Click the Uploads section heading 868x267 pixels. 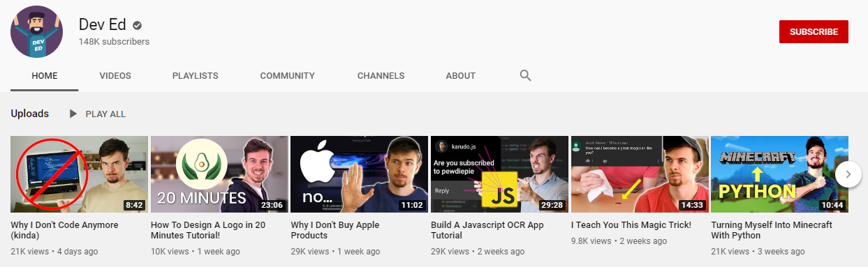(30, 114)
